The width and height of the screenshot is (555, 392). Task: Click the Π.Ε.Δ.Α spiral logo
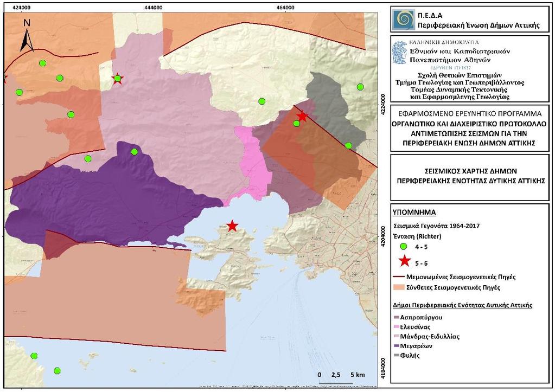[x=403, y=20]
